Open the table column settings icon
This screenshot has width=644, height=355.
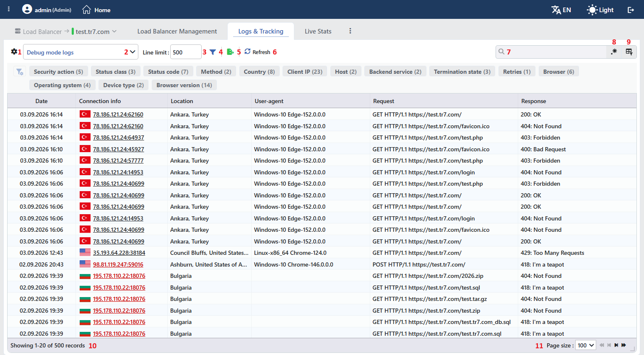[x=629, y=52]
